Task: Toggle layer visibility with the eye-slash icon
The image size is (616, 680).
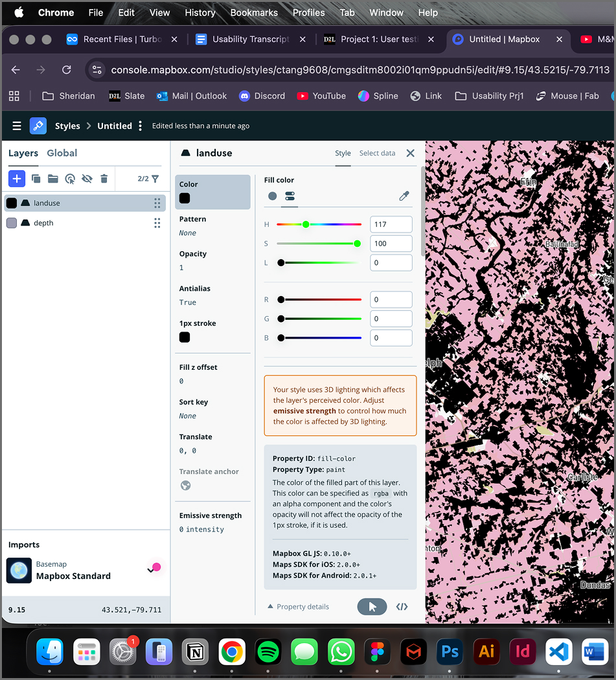Action: coord(87,178)
